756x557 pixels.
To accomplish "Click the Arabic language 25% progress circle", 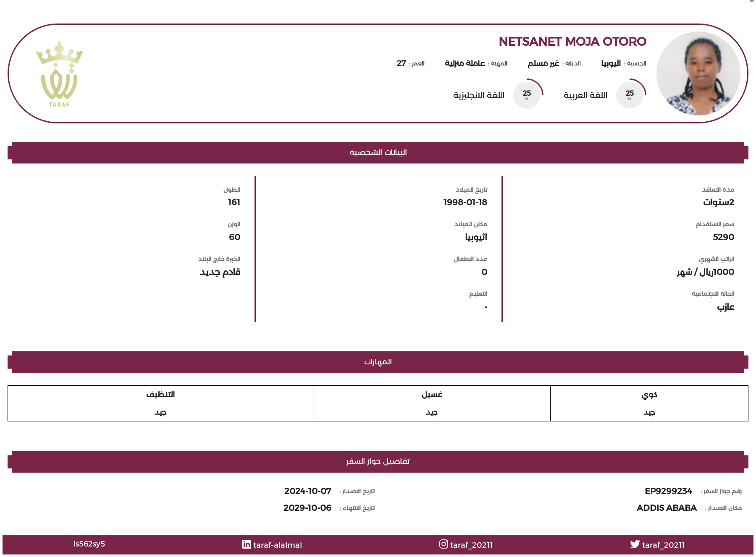I will 630,94.
